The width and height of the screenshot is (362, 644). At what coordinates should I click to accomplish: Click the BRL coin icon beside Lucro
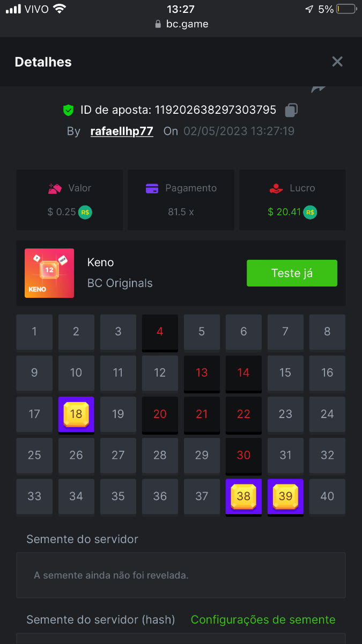[x=310, y=212]
